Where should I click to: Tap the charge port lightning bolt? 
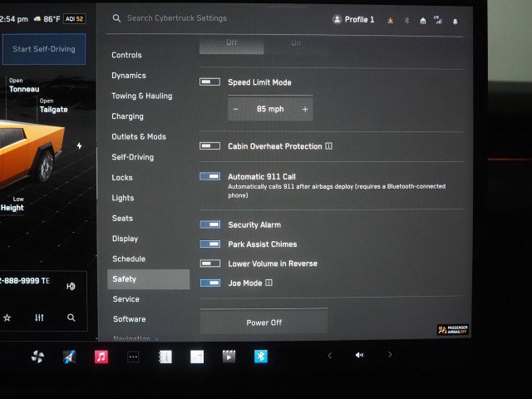point(79,146)
